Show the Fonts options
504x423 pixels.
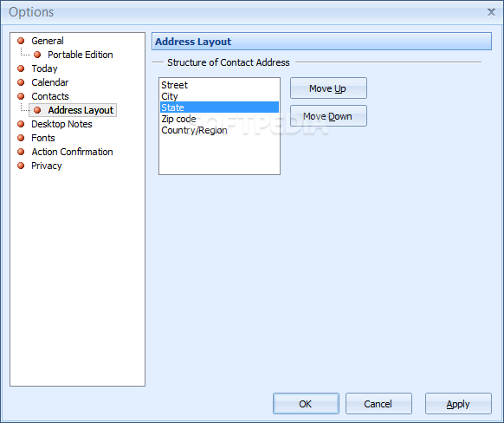(43, 138)
